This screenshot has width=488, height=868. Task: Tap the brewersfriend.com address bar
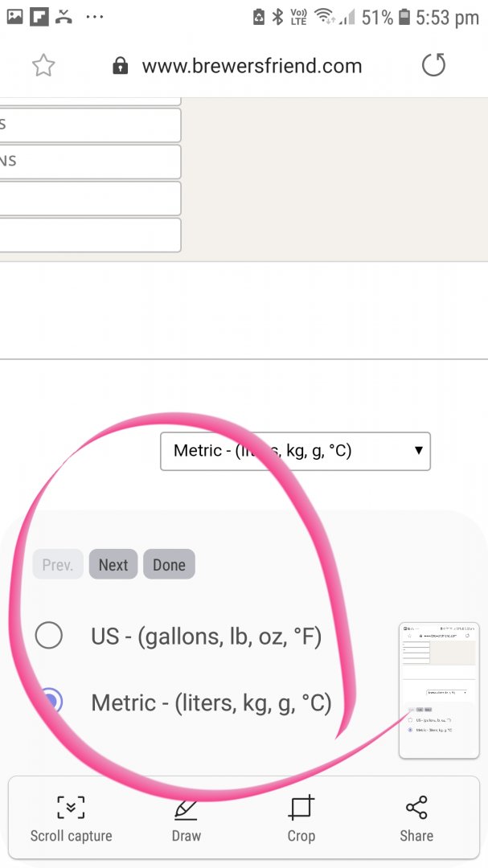coord(252,66)
